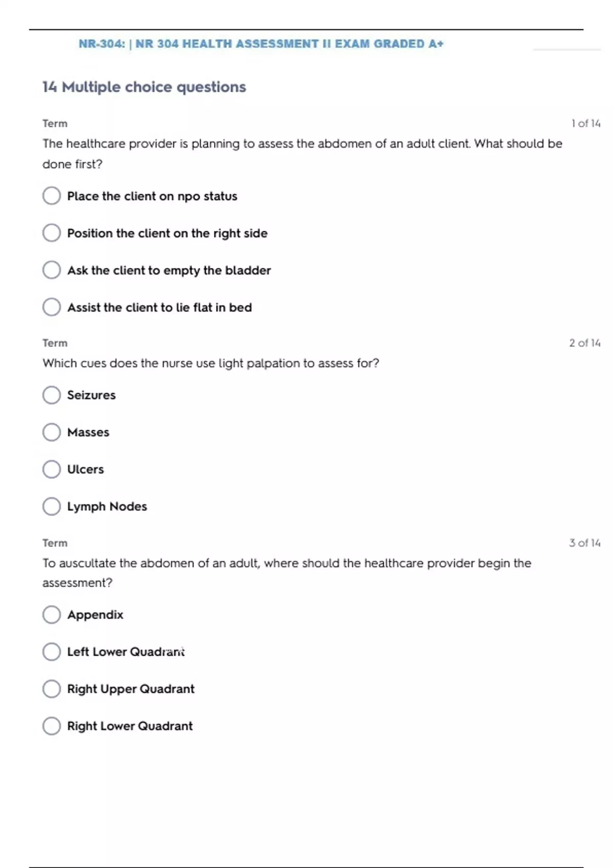Screen dimensions: 613x868
Task: Select the 'Seizures' answer option
Action: 52,395
